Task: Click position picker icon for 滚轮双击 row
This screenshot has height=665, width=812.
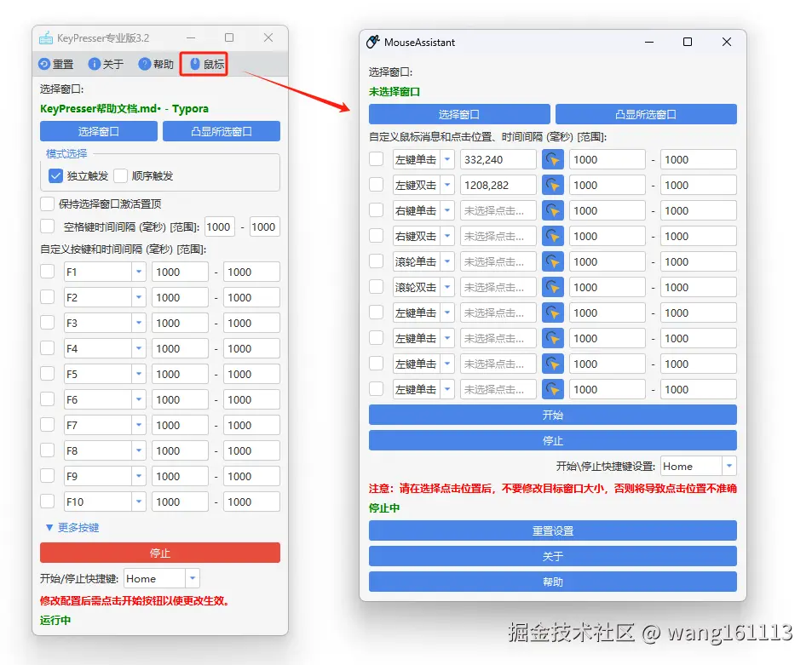Action: tap(552, 287)
